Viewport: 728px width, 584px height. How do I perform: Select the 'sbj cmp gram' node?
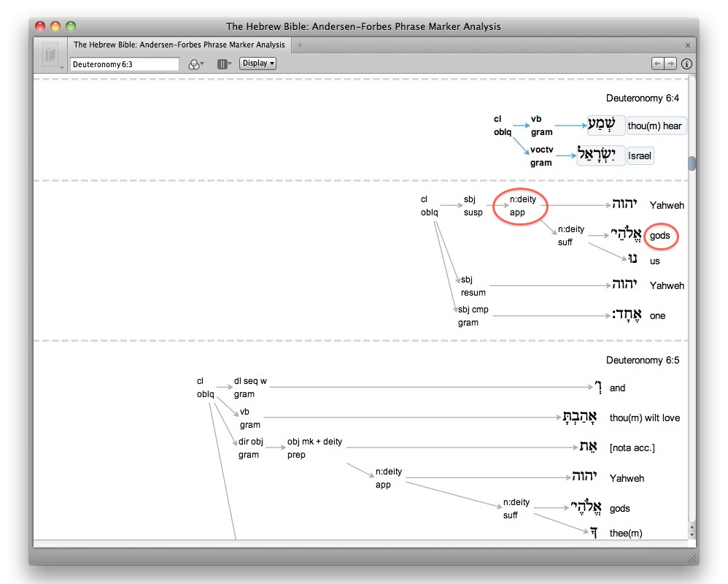tap(473, 316)
